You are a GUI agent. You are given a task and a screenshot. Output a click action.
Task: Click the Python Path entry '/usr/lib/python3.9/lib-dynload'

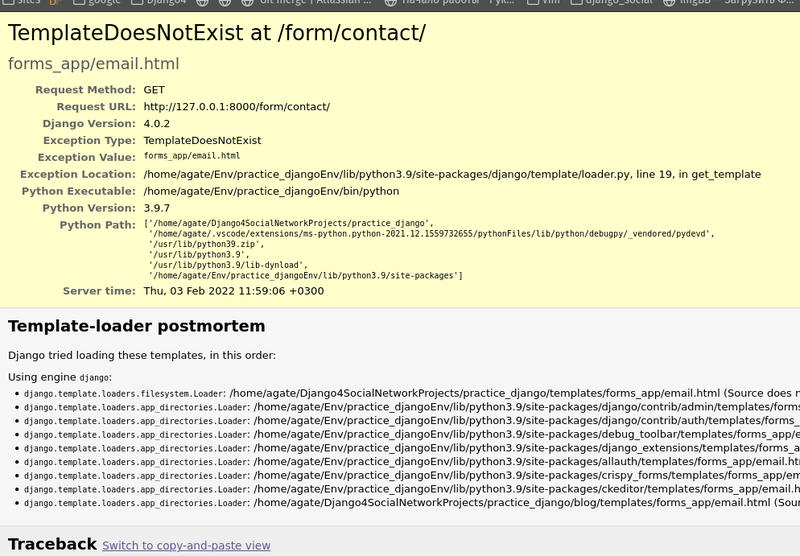(228, 265)
